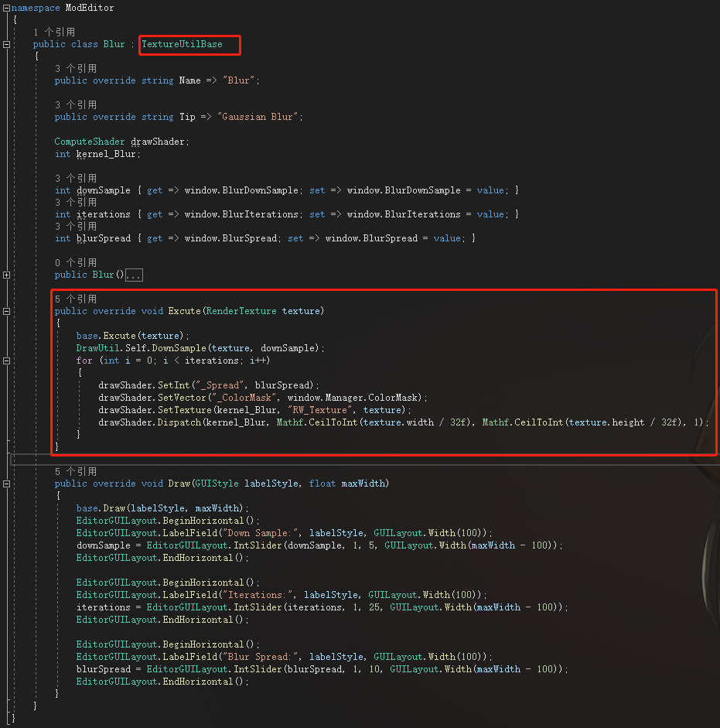
Task: Open the '3 个引用' link above blurSpread property
Action: 76,227
